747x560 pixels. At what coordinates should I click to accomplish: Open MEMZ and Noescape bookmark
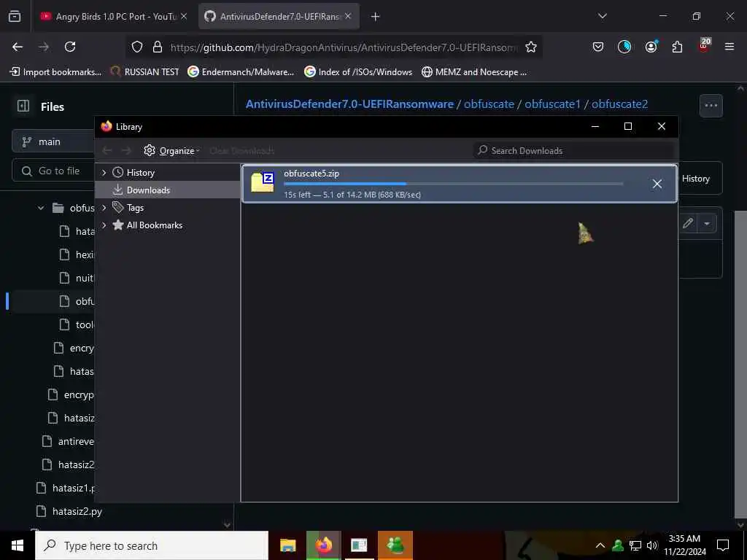click(474, 72)
